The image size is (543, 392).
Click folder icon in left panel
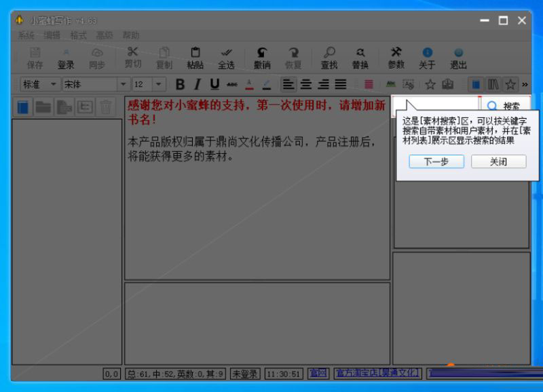point(43,107)
